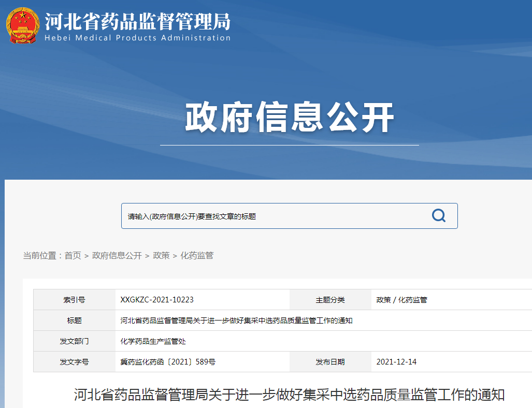This screenshot has width=532, height=408.
Task: Click the 标题 label cell
Action: click(74, 320)
